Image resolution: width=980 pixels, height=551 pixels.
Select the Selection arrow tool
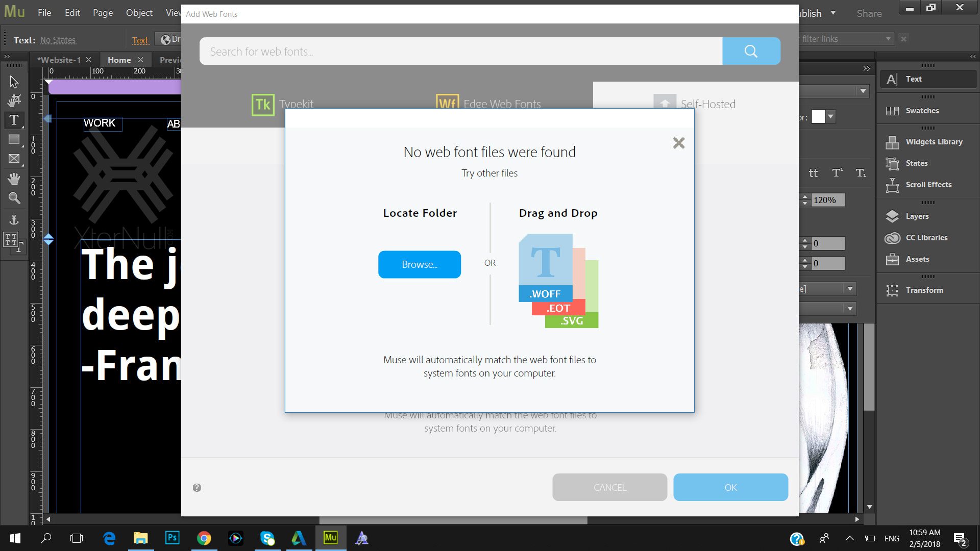click(x=14, y=82)
